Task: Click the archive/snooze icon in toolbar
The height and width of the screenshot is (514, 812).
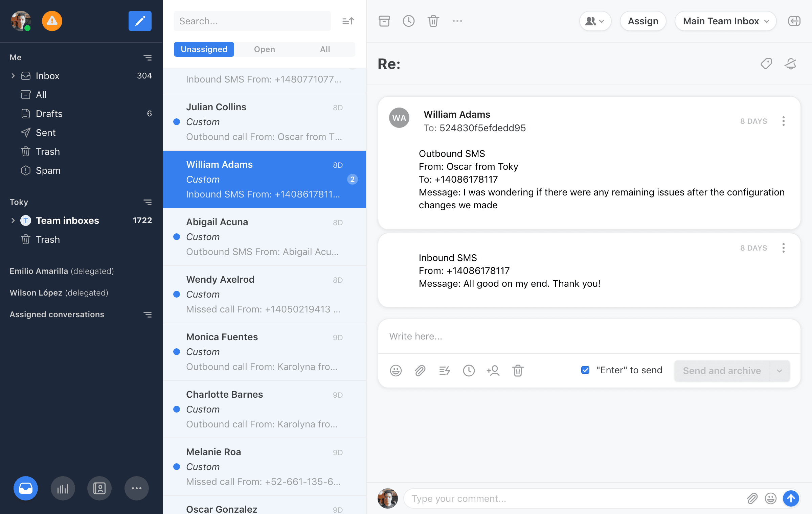Action: pos(384,21)
